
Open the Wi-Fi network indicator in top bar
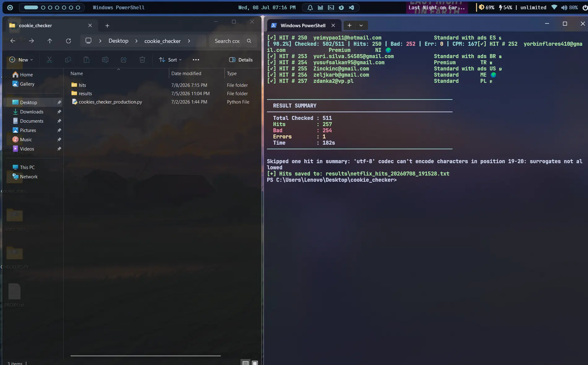[x=554, y=7]
